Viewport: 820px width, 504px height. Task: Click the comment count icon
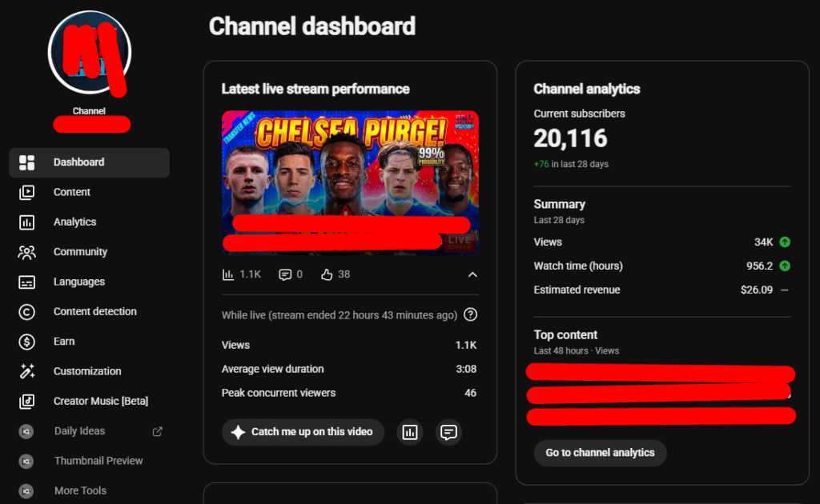pos(285,274)
